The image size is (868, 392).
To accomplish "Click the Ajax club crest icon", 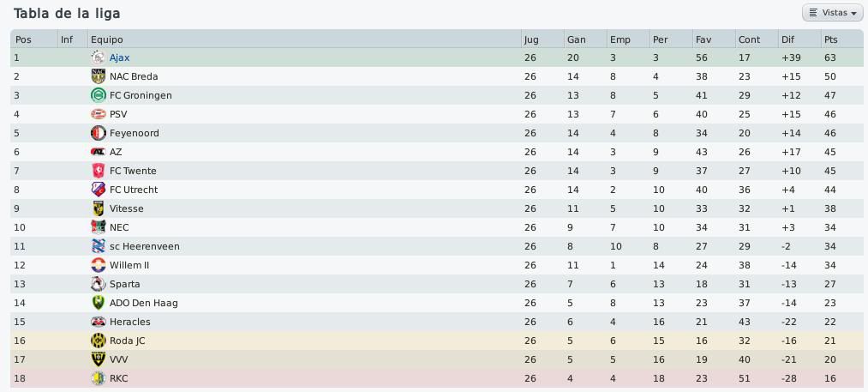I will pos(98,57).
